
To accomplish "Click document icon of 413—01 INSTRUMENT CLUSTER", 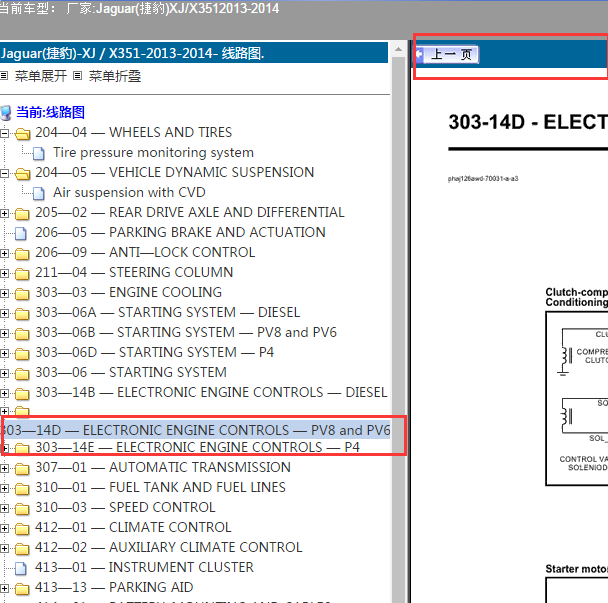I will pos(21,568).
